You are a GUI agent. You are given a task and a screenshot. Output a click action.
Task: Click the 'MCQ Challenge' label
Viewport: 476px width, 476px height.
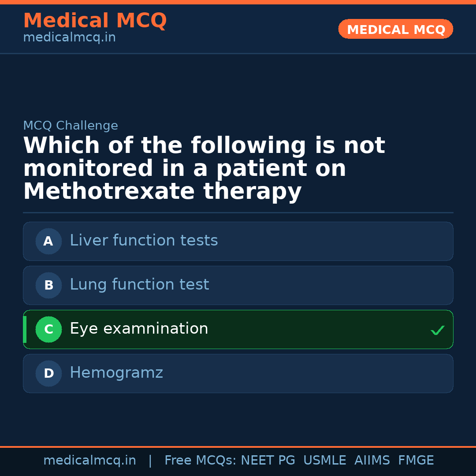tap(71, 126)
